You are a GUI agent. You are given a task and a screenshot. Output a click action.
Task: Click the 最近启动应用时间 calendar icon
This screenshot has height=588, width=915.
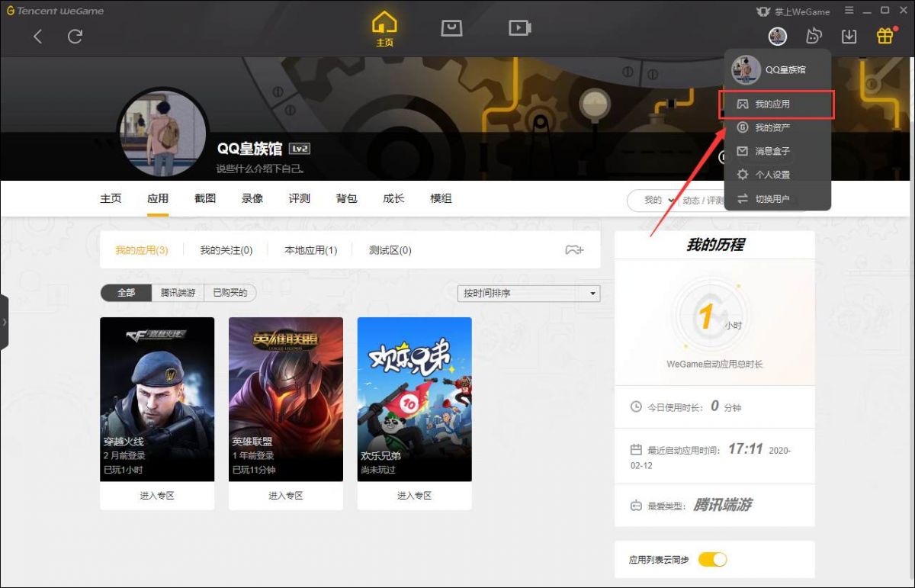(x=636, y=450)
